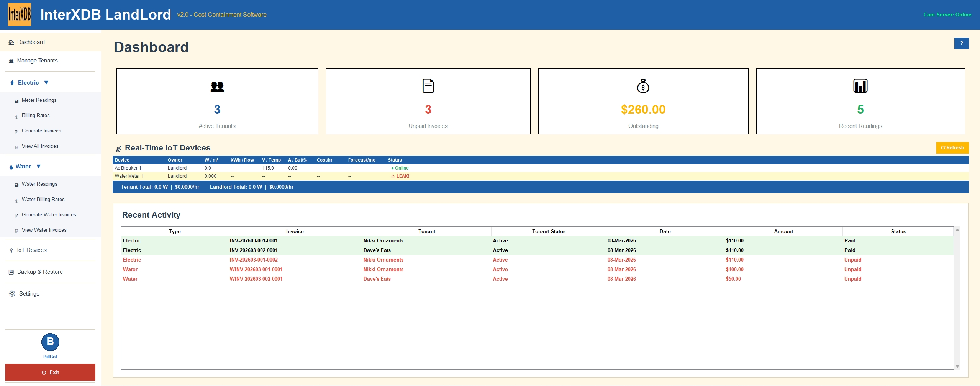Click the Unpaid Invoices document icon
Viewport: 980px width, 386px height.
[428, 86]
